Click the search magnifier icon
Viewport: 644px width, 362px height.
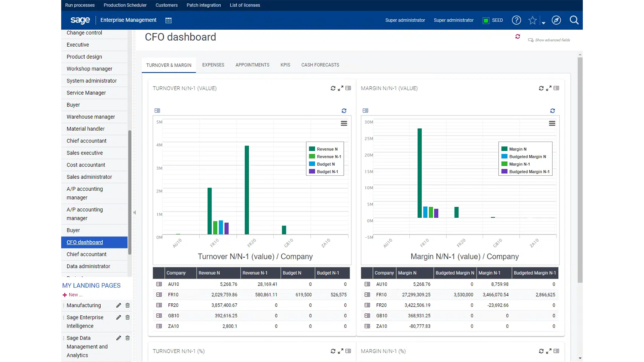point(574,20)
